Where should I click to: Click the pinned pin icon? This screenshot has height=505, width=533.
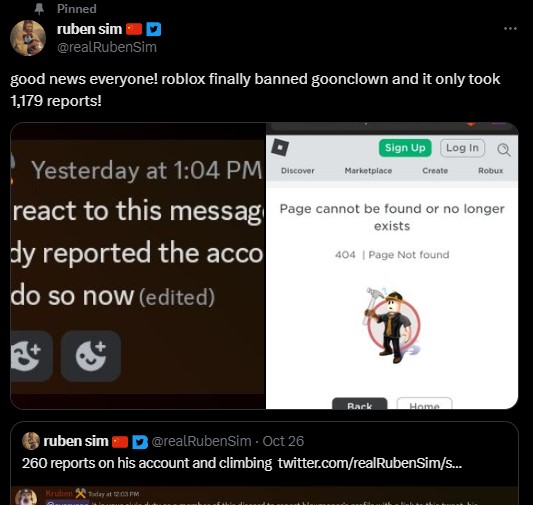[39, 9]
